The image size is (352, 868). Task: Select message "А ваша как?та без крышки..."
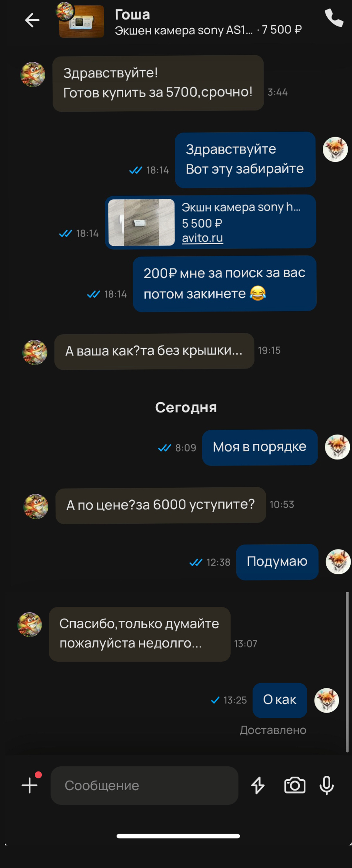(154, 351)
